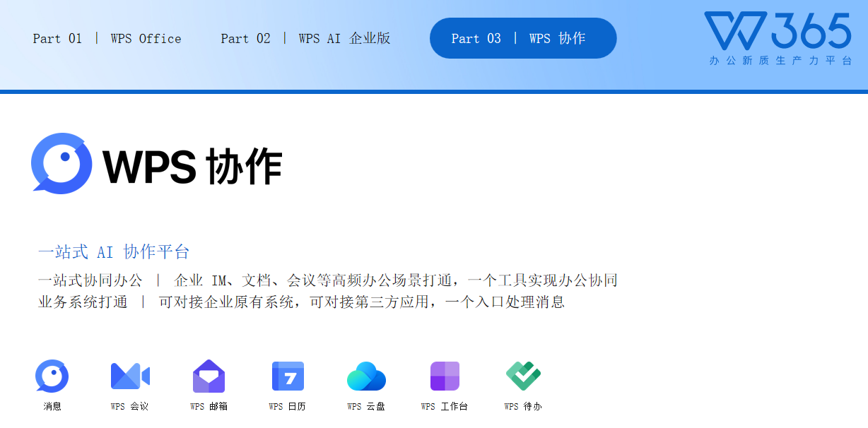Click the line starting 一站式协同办公
This screenshot has width=868, height=428.
[x=328, y=280]
